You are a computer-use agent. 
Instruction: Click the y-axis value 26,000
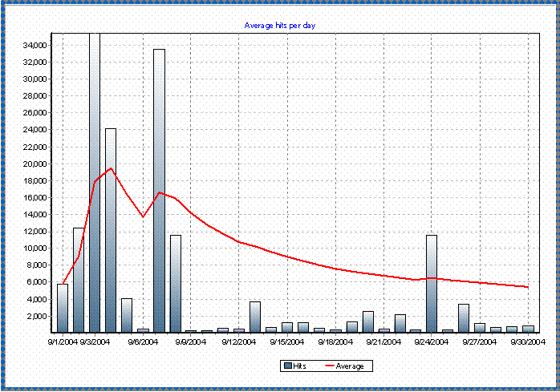(34, 113)
